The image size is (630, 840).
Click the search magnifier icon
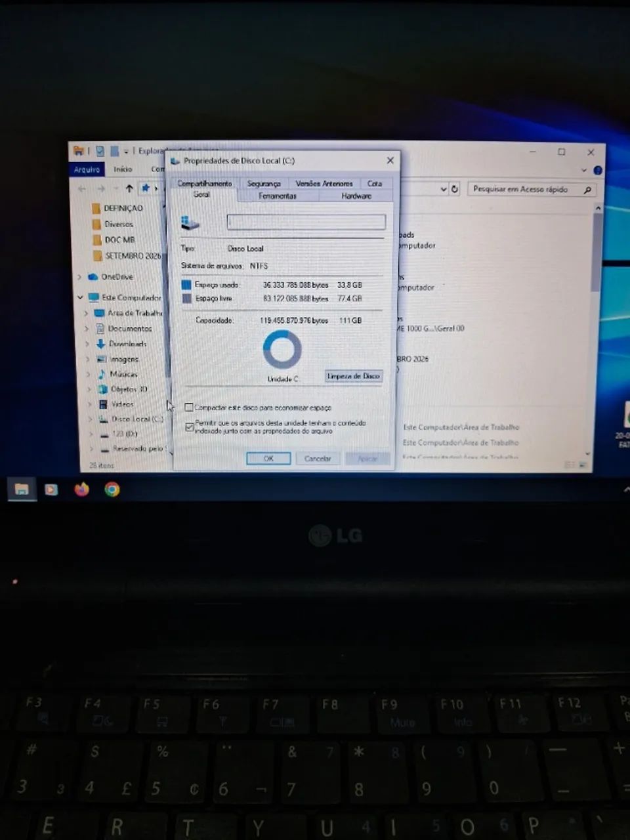tap(587, 190)
